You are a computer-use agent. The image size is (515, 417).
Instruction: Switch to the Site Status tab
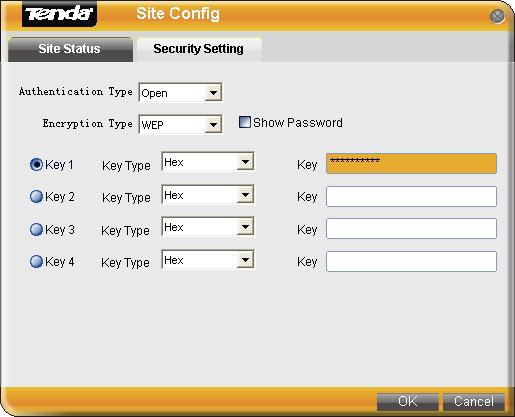click(x=70, y=49)
